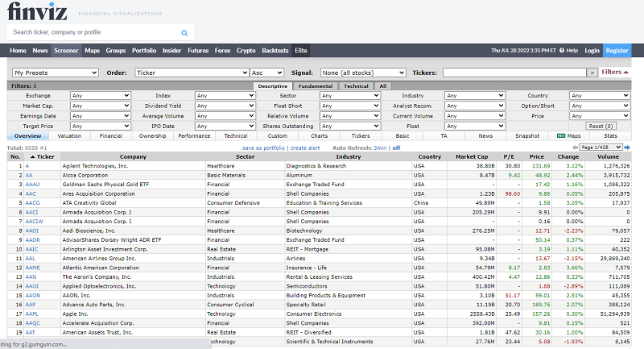The height and width of the screenshot is (349, 644).
Task: Switch to the Financial view tab
Action: (111, 135)
